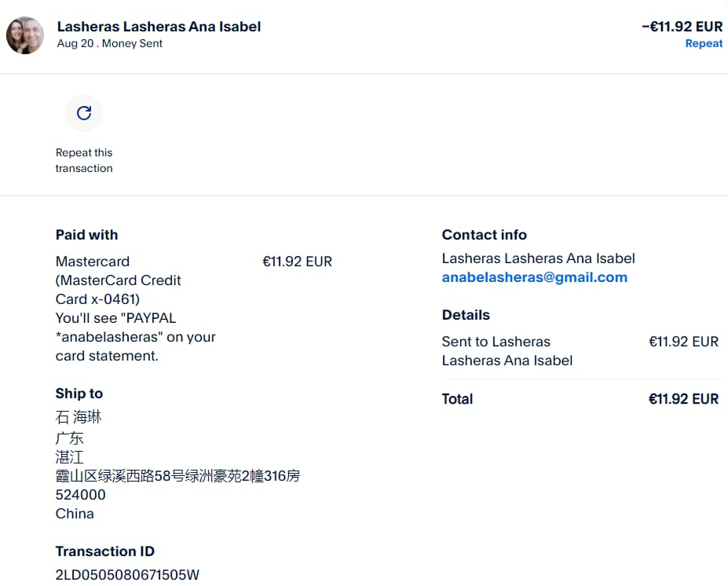This screenshot has height=586, width=728.
Task: Click the 'Paid with' heading
Action: click(x=86, y=235)
